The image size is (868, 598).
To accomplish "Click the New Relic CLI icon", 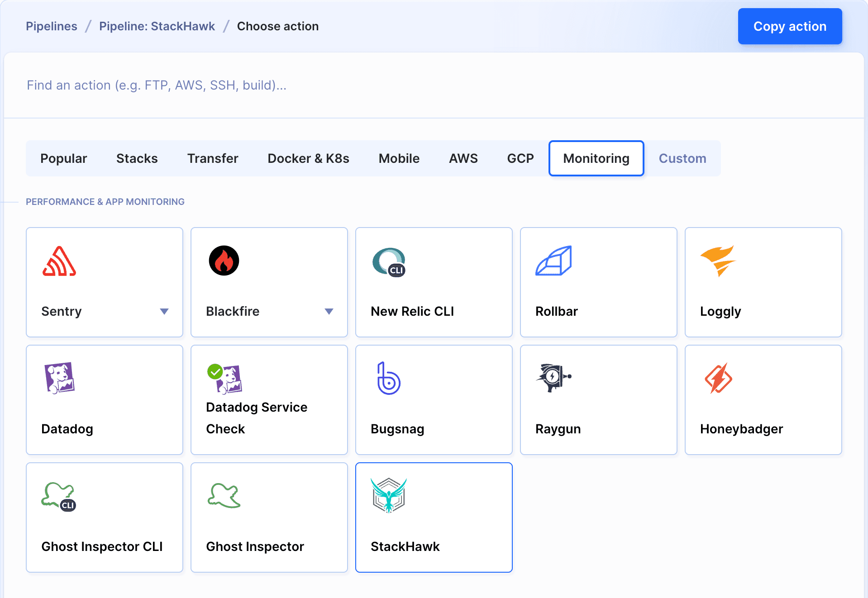I will (x=389, y=262).
